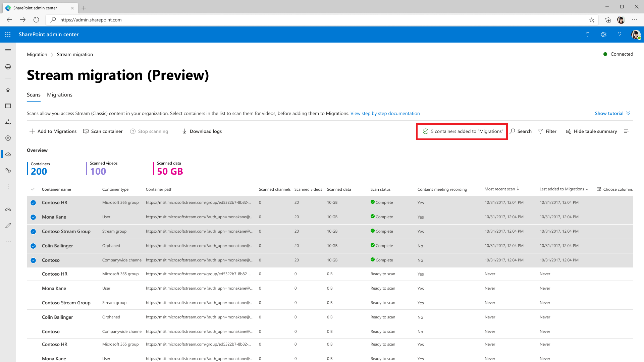Switch to the Scans tab
The width and height of the screenshot is (644, 362).
tap(34, 95)
